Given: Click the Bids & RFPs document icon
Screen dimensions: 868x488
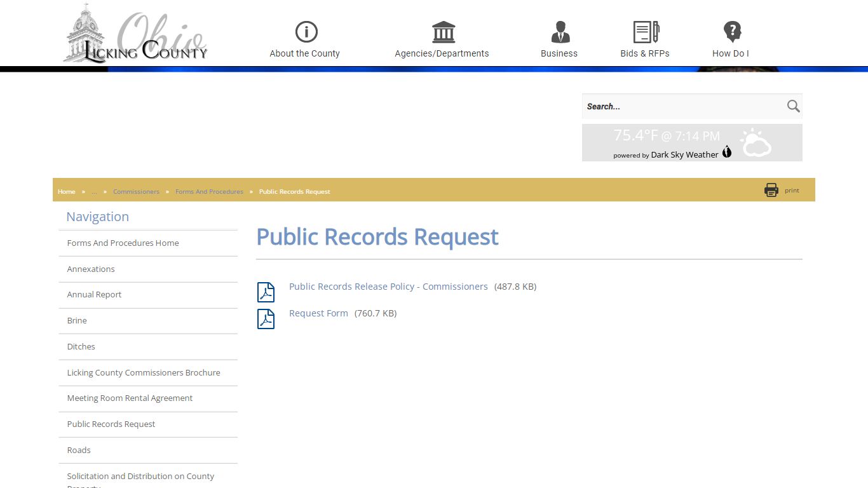Looking at the screenshot, I should (646, 32).
